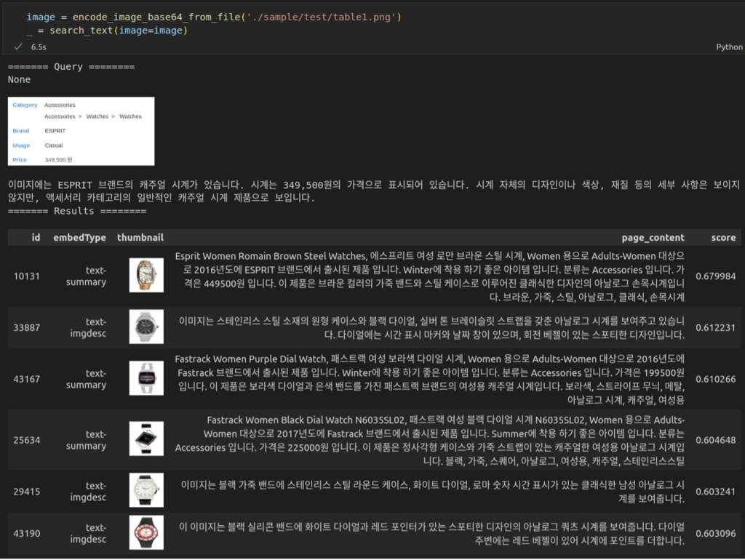Click text-summary embedType in row 43167
The image size is (745, 560).
[86, 379]
